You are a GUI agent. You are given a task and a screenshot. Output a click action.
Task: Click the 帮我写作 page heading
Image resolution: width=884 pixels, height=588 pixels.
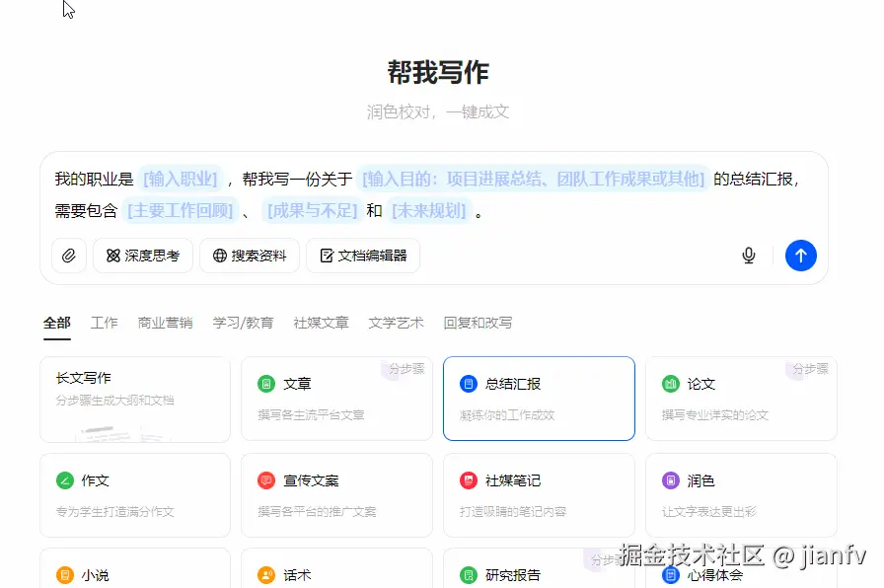[439, 73]
